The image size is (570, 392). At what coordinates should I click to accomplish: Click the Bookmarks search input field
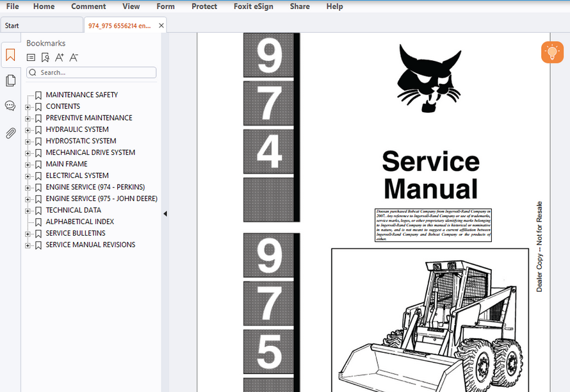(91, 72)
